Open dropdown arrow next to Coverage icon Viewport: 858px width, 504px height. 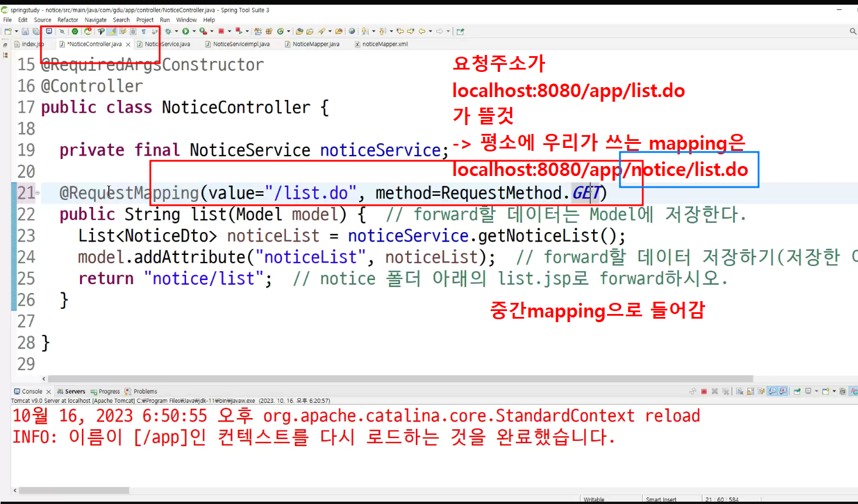click(212, 32)
